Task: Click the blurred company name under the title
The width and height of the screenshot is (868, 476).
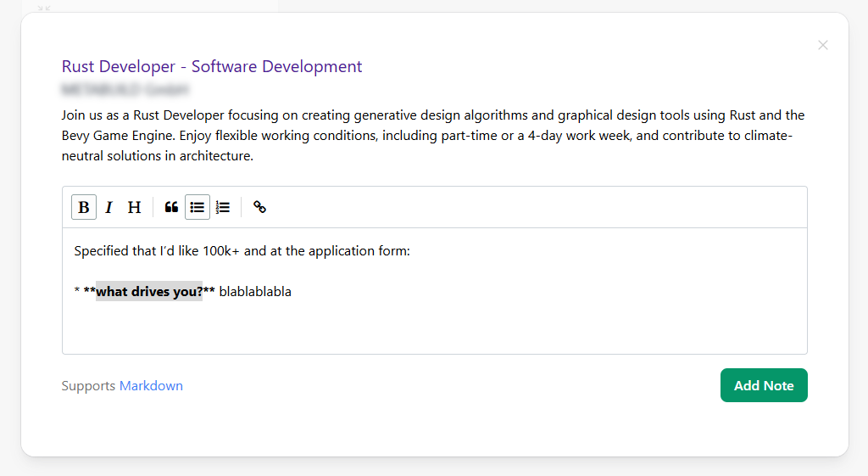Action: (125, 89)
